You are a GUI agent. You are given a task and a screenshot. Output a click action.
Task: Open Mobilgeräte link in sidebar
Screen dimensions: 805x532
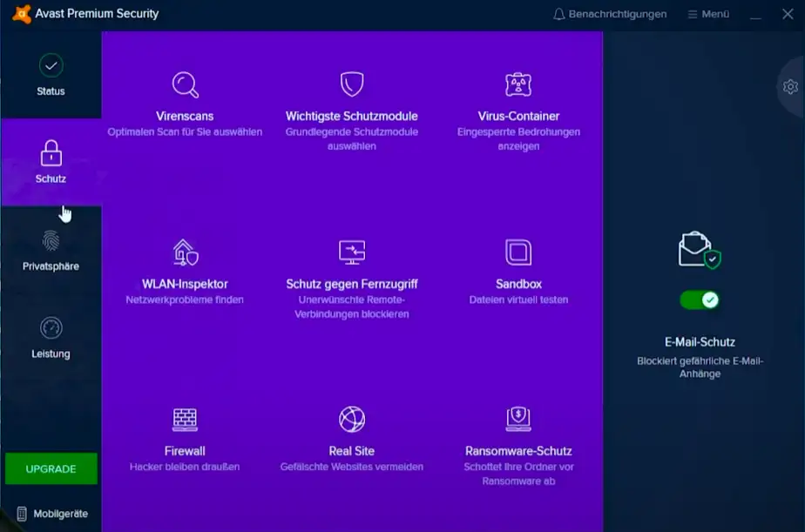(x=51, y=514)
